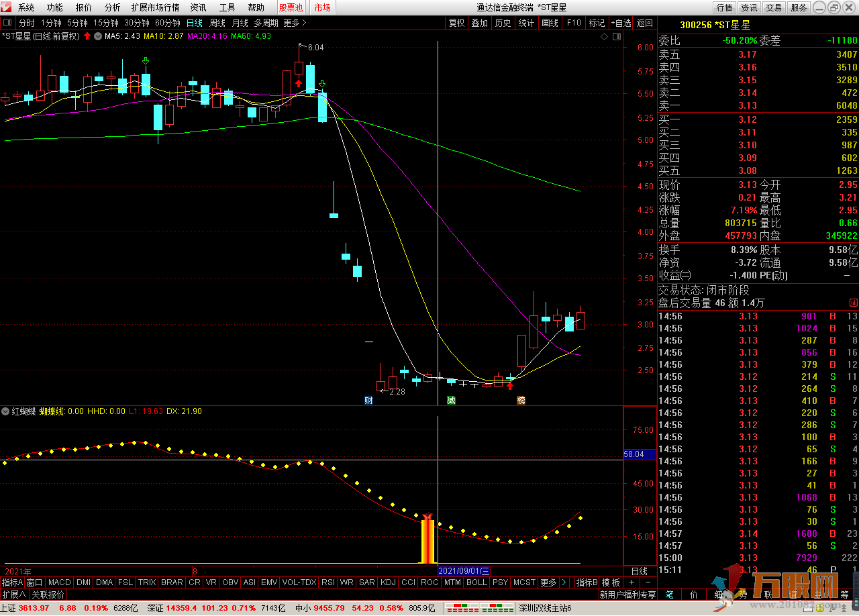Open the 报价 menu

(x=84, y=7)
